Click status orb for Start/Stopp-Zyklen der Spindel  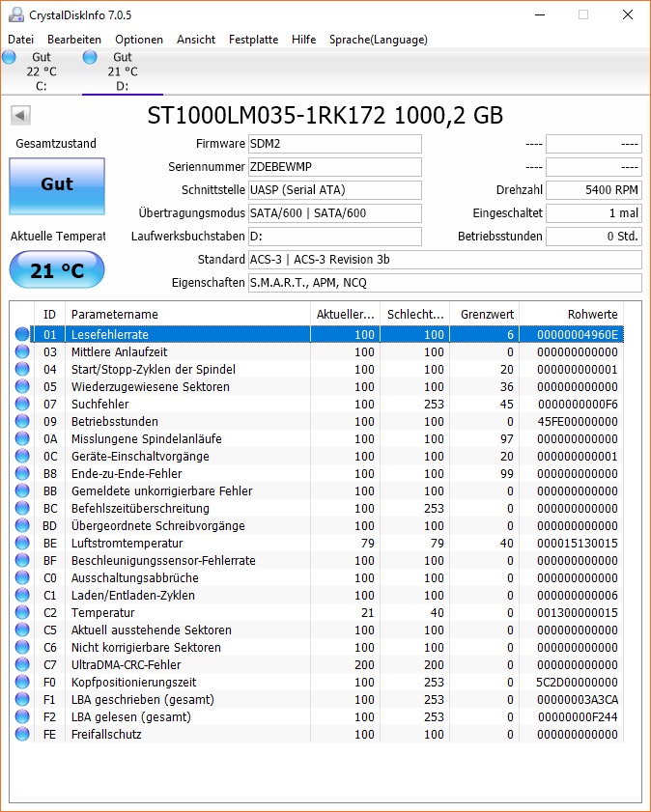(22, 369)
